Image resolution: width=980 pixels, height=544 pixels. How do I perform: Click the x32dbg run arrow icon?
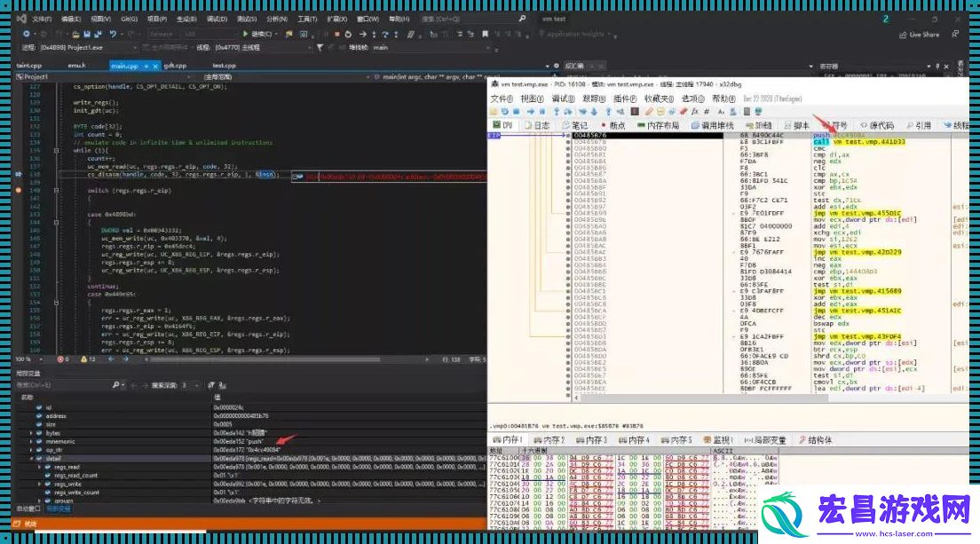[x=531, y=111]
